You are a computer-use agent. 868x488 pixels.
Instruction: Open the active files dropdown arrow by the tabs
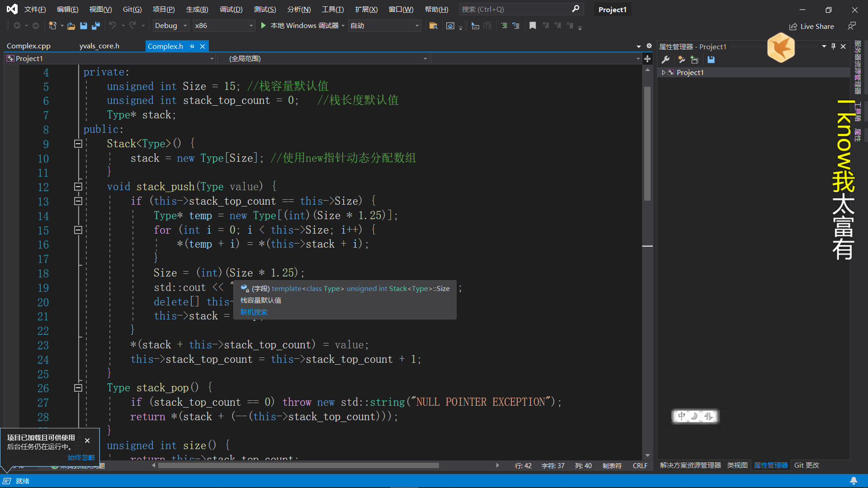[638, 47]
